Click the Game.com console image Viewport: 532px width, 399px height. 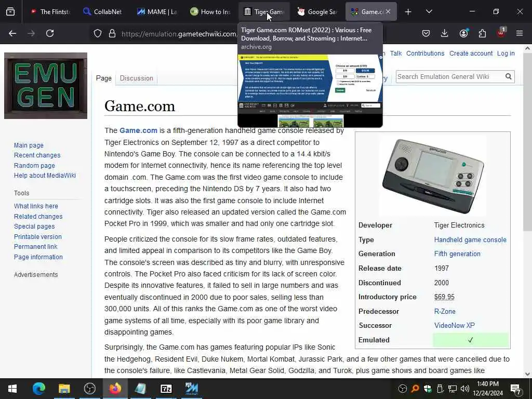[433, 176]
